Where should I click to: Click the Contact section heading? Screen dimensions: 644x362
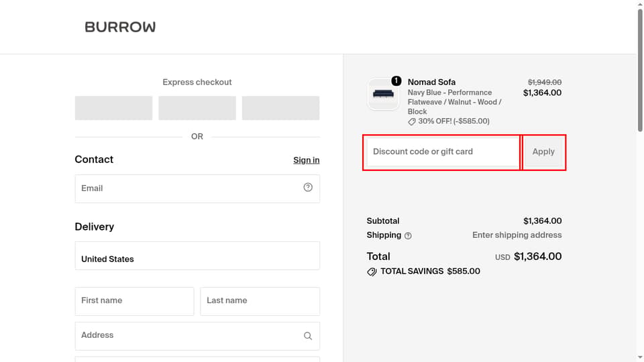pos(94,160)
